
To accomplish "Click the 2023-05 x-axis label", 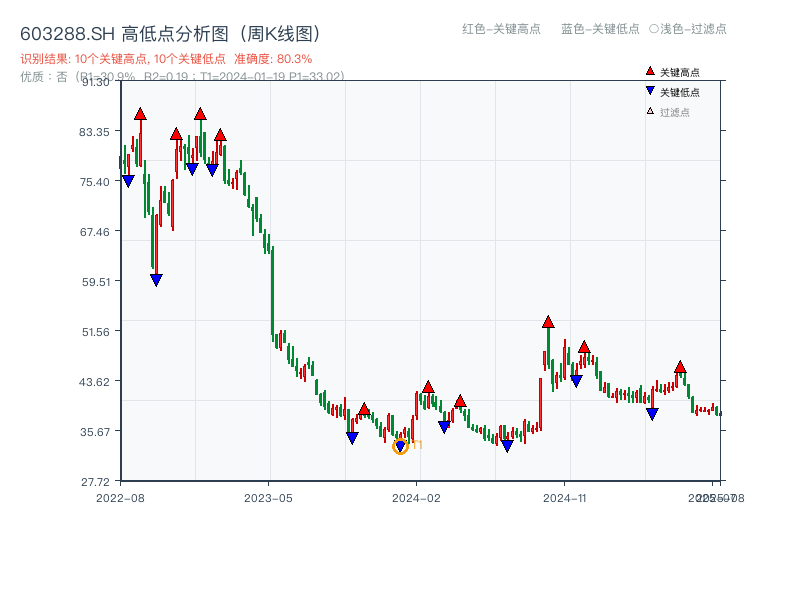I will pyautogui.click(x=268, y=498).
